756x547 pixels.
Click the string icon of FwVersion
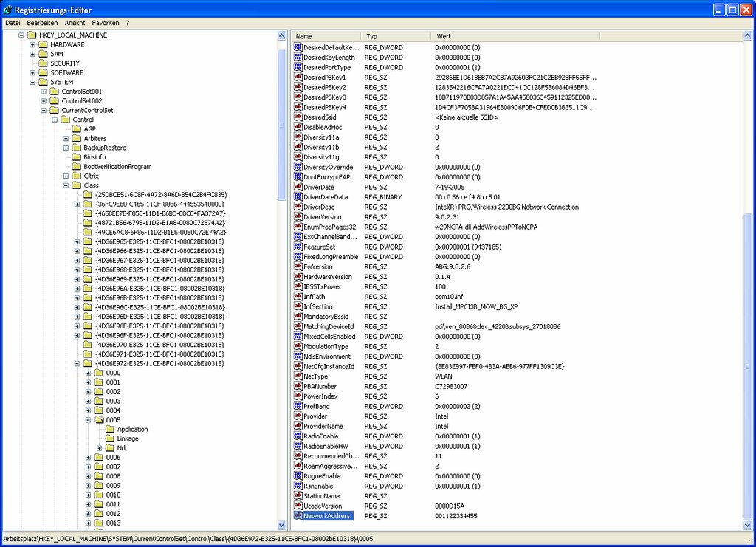click(x=298, y=266)
